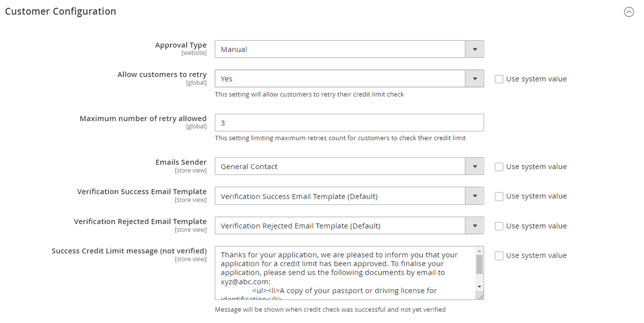Click the textarea scroll up arrow
Image resolution: width=644 pixels, height=323 pixels.
(x=479, y=251)
